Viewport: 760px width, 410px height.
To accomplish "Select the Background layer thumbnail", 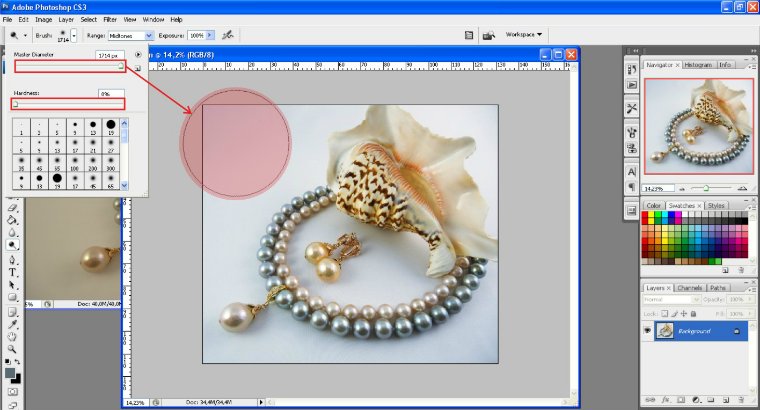I will 665,331.
